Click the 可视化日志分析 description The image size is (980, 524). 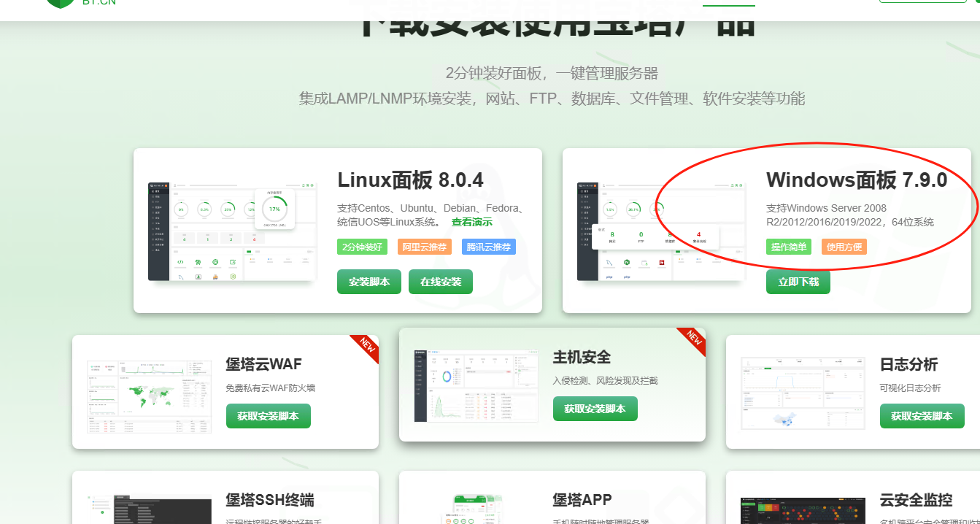coord(910,388)
